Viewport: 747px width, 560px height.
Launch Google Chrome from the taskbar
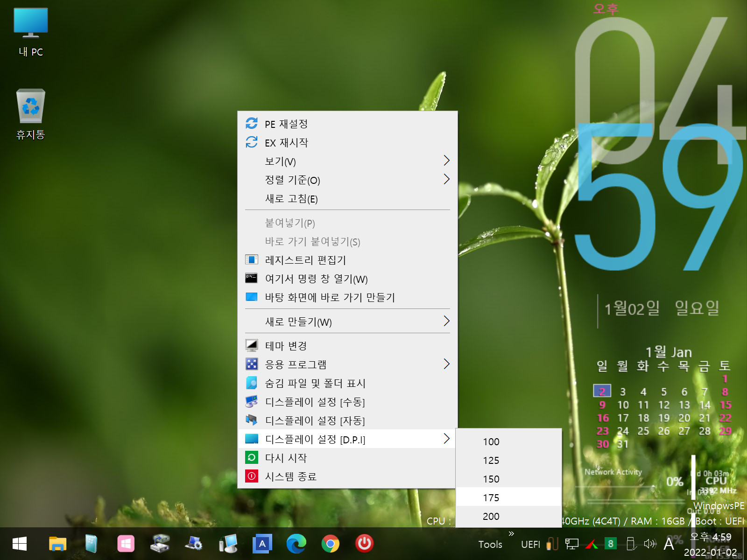pyautogui.click(x=331, y=544)
